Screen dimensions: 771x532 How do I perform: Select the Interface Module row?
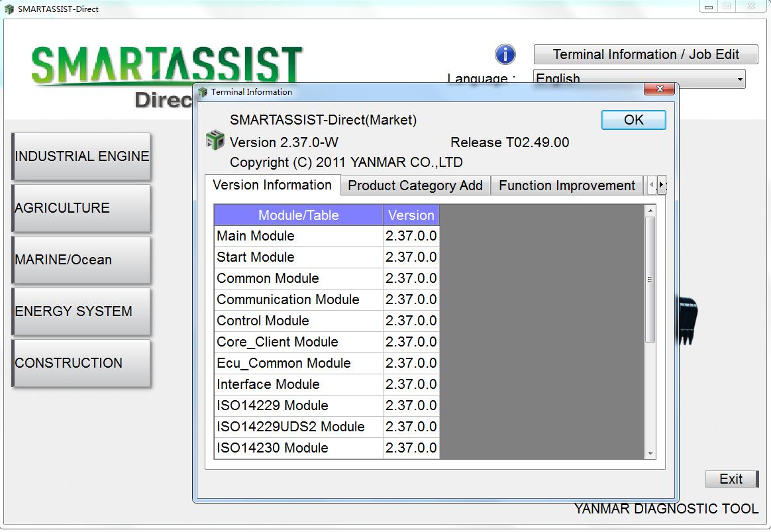(x=327, y=384)
